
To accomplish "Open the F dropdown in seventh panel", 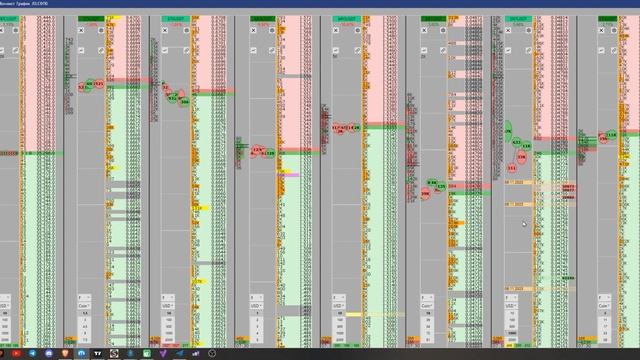I will click(x=511, y=298).
